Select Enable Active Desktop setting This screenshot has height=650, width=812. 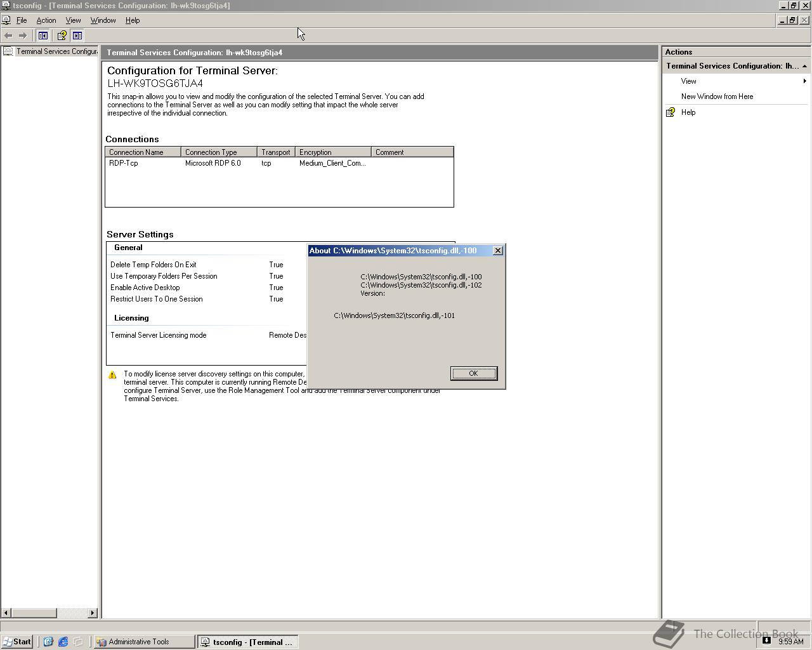[145, 288]
